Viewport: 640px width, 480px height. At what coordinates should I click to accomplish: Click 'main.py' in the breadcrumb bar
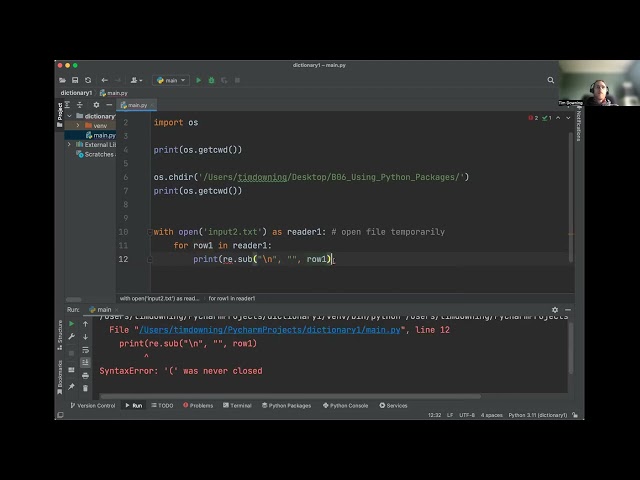click(x=114, y=93)
